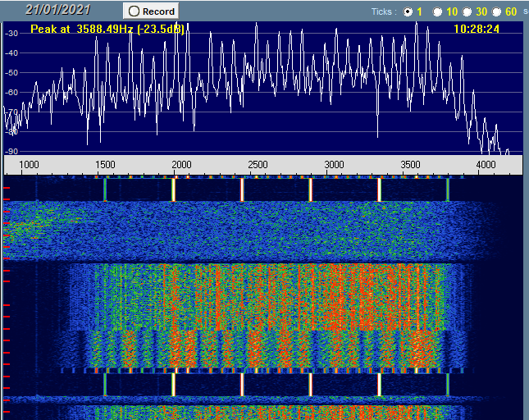This screenshot has height=420, width=529.
Task: Pick 3000 Hz on the frequency ruler
Action: coord(334,165)
